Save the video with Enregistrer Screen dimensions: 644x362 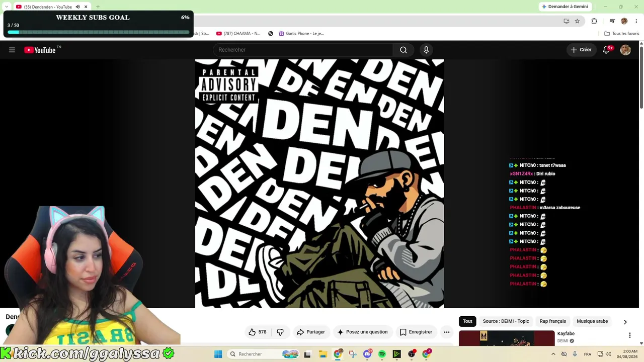pos(416,332)
